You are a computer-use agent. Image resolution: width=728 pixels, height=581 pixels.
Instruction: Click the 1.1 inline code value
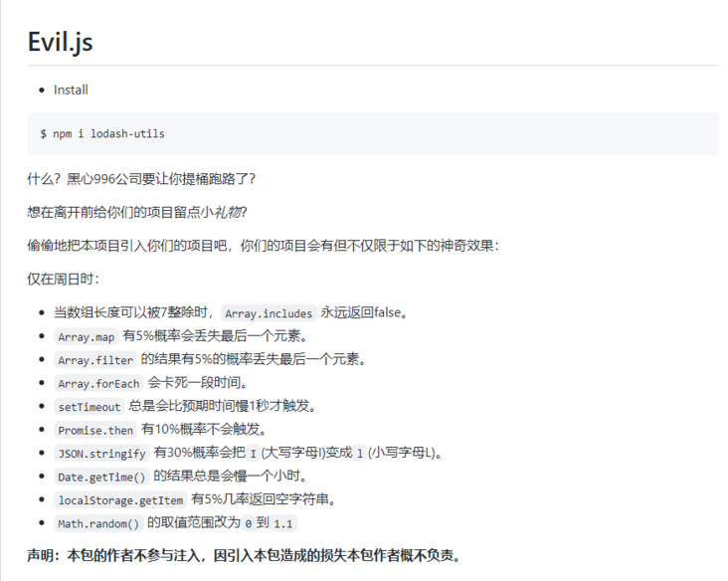pos(283,523)
